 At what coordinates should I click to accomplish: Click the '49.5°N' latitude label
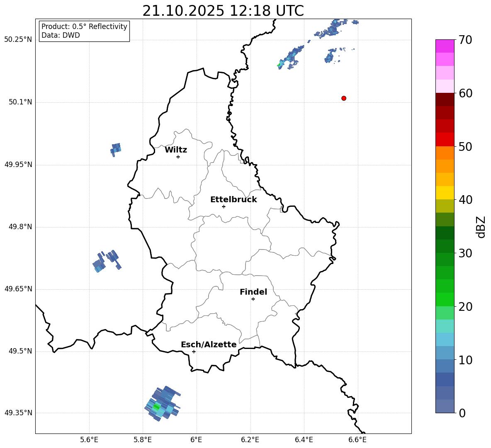pyautogui.click(x=20, y=351)
